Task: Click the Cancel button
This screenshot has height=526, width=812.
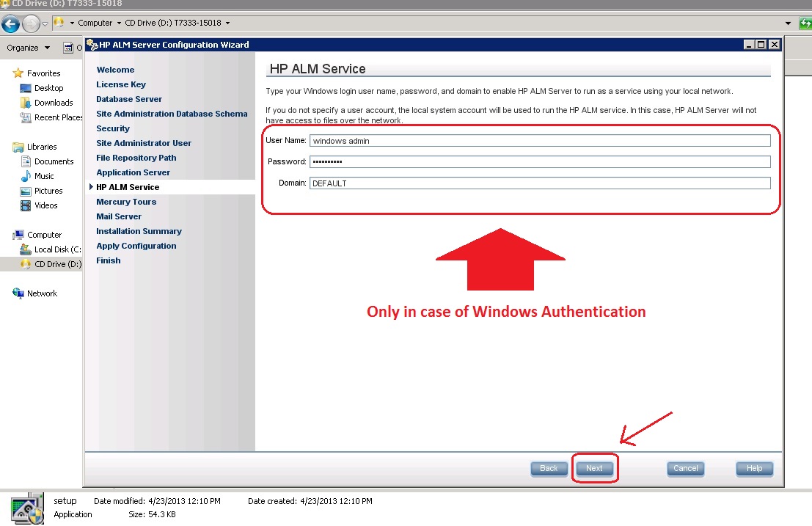Action: click(686, 469)
